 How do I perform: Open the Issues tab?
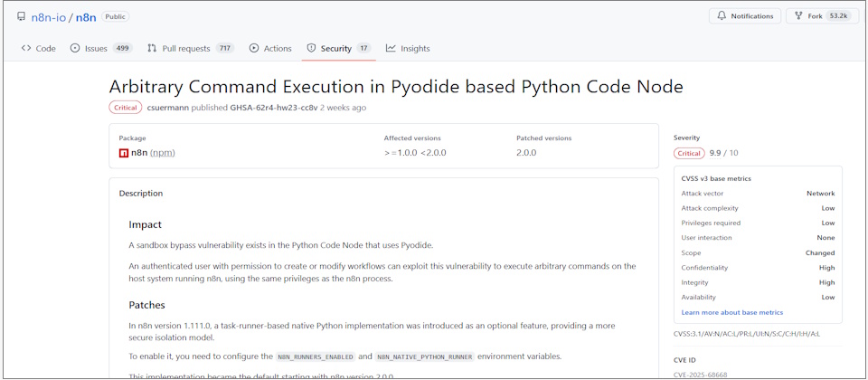pyautogui.click(x=96, y=48)
